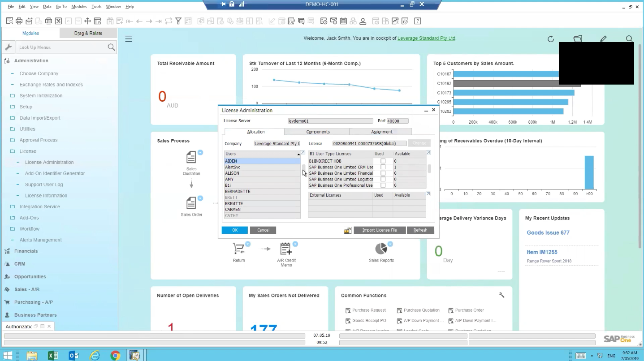644x361 pixels.
Task: Open Print Preview from the toolbar
Action: 9,21
